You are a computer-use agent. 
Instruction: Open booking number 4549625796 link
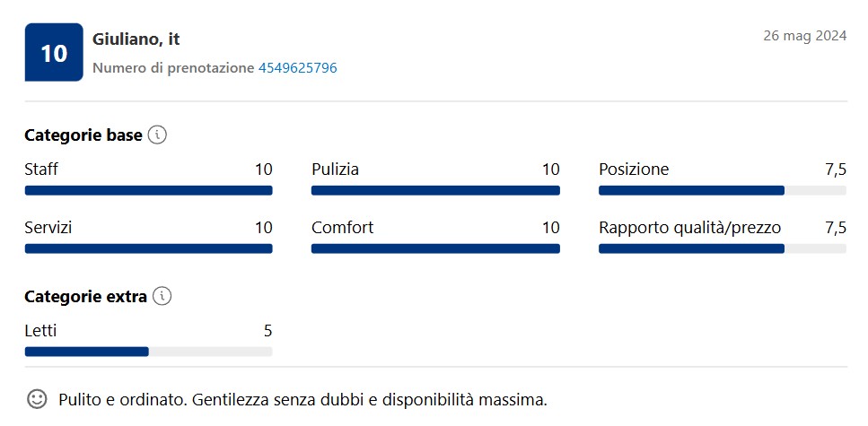(298, 68)
